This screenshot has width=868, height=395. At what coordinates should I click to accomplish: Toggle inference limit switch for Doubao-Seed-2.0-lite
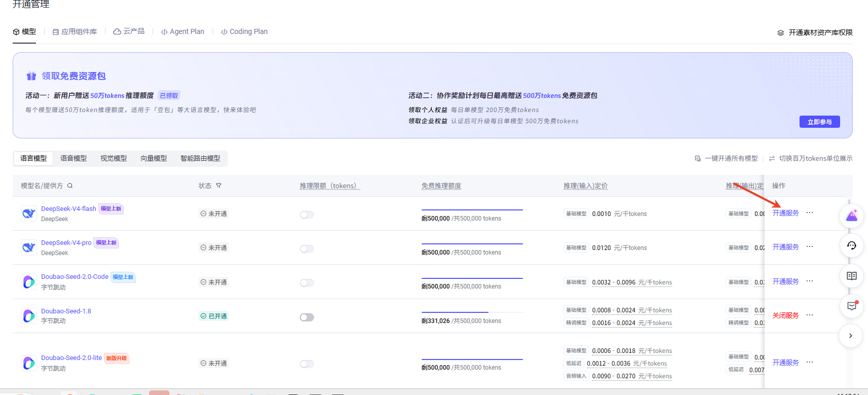tap(307, 364)
